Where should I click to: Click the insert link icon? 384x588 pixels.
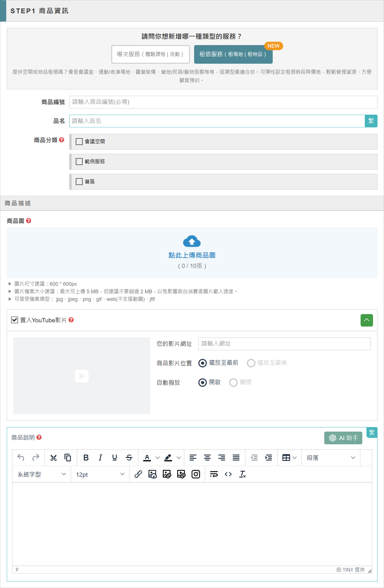138,474
